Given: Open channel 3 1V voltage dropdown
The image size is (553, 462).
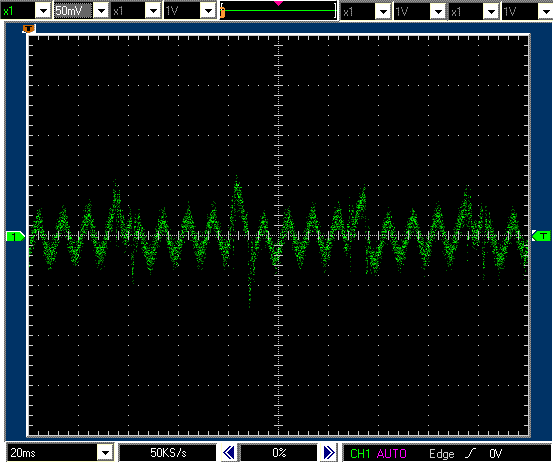Looking at the screenshot, I should point(438,12).
